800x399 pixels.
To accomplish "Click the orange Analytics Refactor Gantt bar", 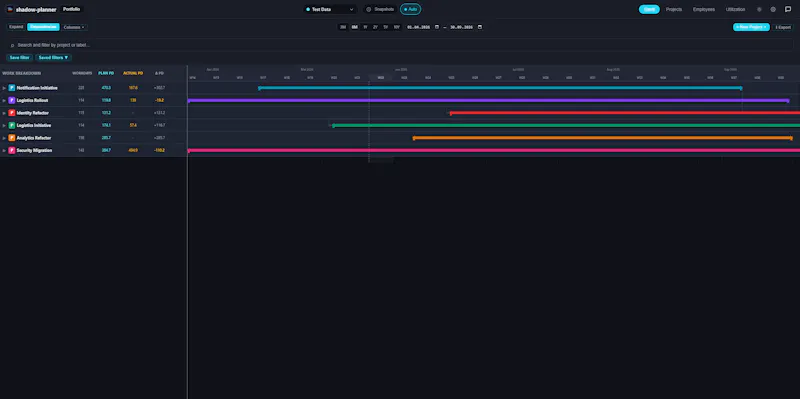I will pos(603,138).
